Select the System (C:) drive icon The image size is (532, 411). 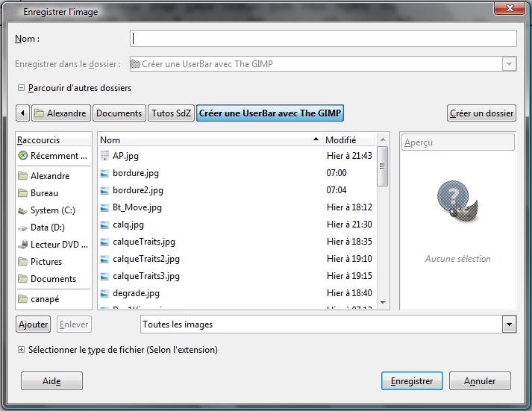click(22, 210)
